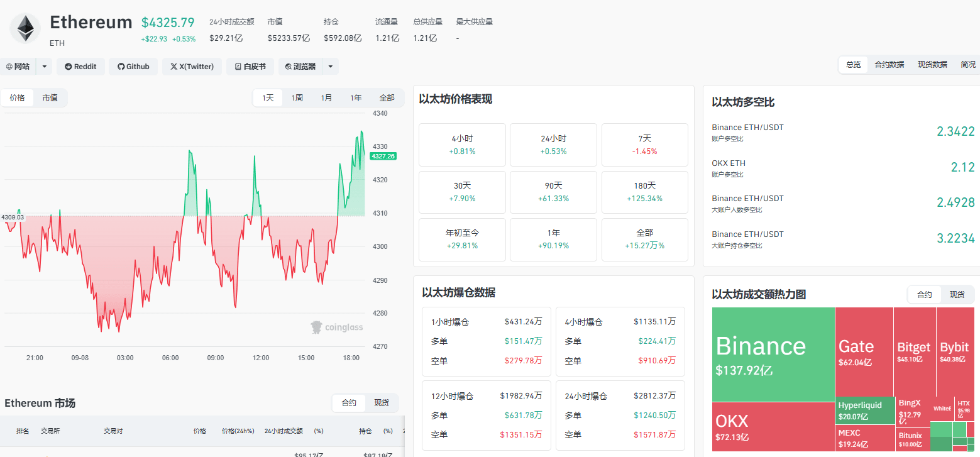Open the 浏览器 explorer button

tap(300, 67)
